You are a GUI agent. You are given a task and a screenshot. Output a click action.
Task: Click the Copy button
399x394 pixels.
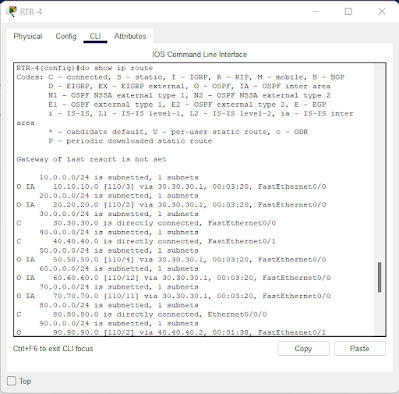tap(303, 348)
